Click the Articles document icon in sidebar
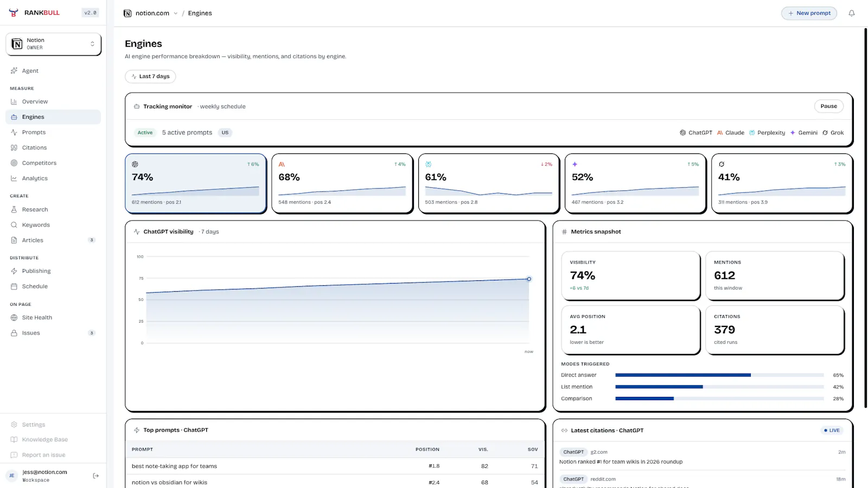The image size is (868, 488). tap(14, 240)
